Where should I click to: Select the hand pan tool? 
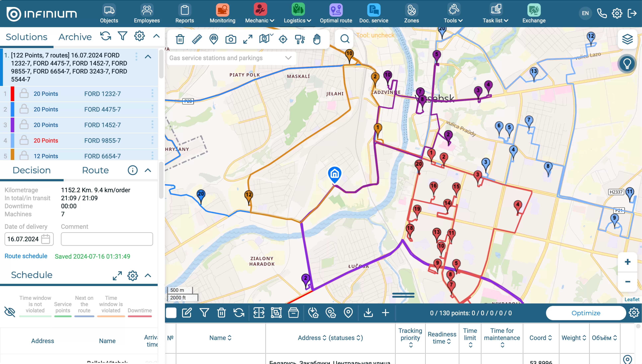pyautogui.click(x=316, y=39)
